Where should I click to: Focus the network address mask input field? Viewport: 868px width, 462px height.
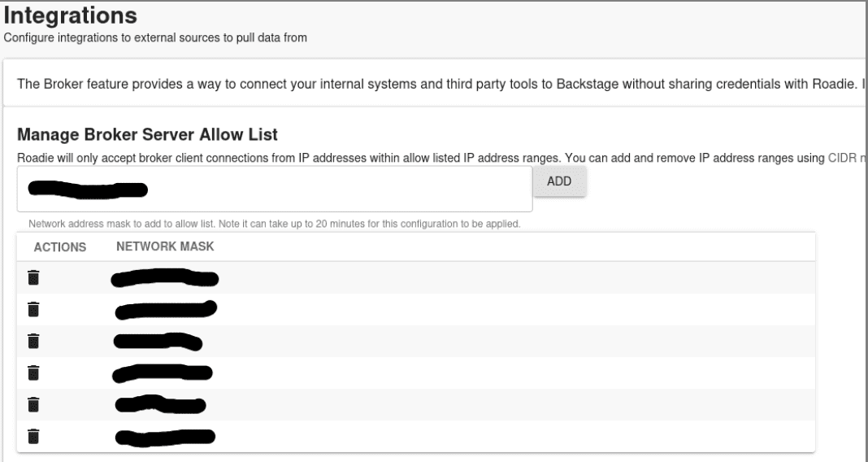click(275, 189)
